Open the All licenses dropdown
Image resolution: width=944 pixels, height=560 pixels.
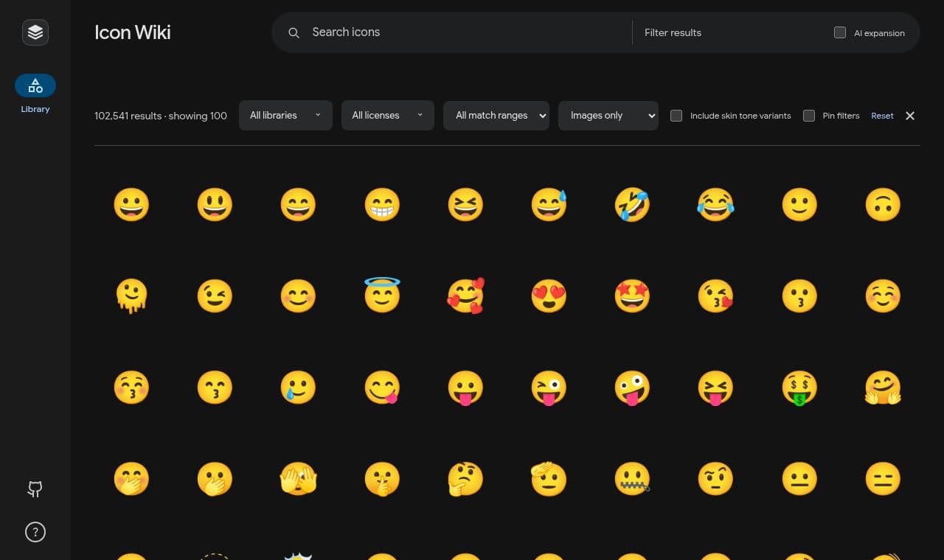388,116
